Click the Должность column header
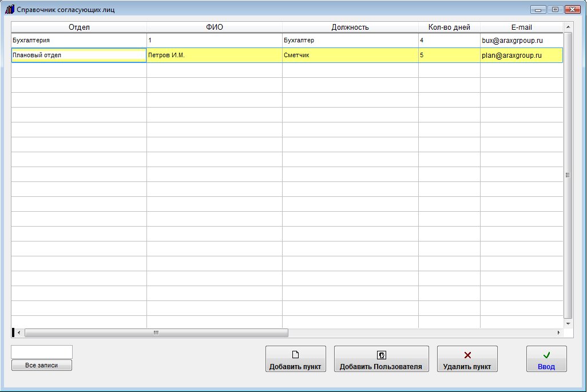This screenshot has width=587, height=392. [350, 27]
